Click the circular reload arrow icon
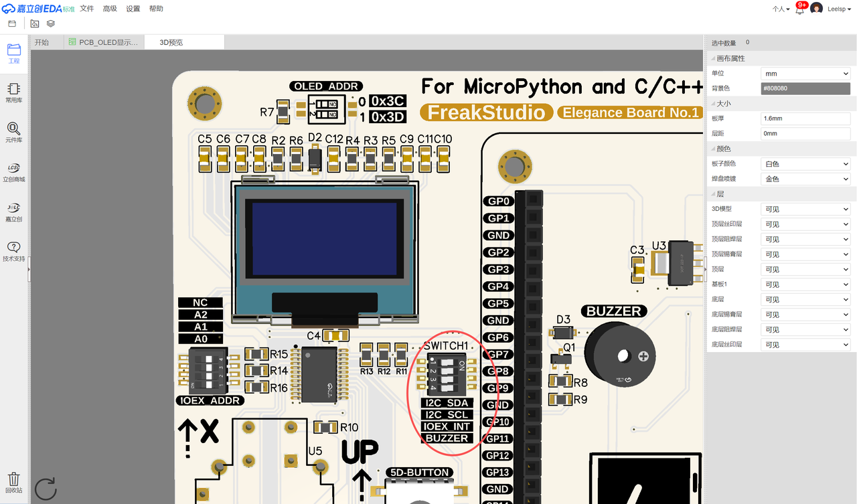 click(46, 488)
